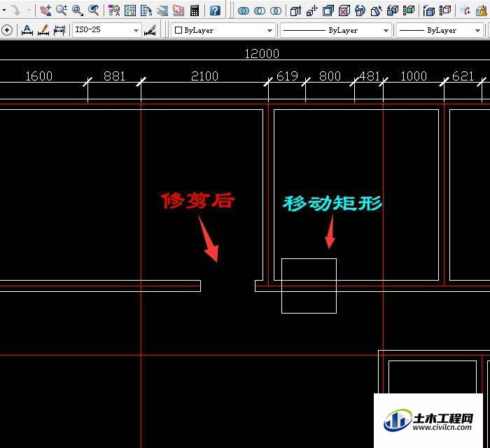Click the Intersect solids icon
Viewport: 490px width, 448px height.
[276, 11]
